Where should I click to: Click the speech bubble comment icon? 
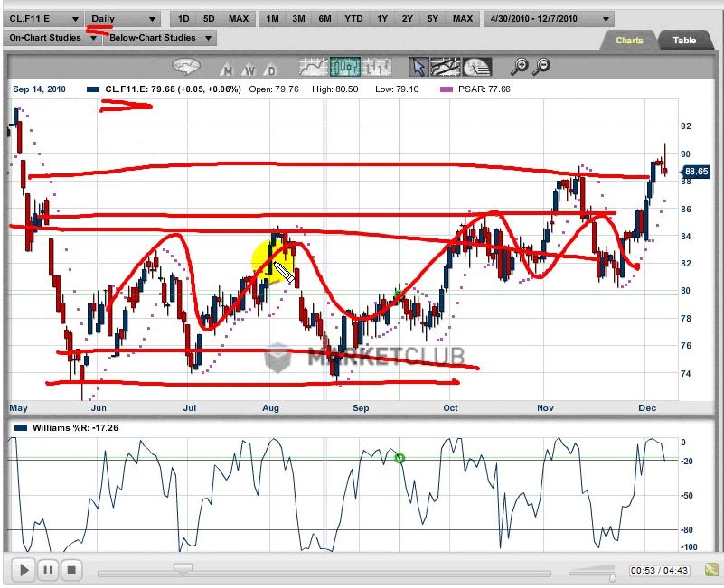click(x=187, y=66)
